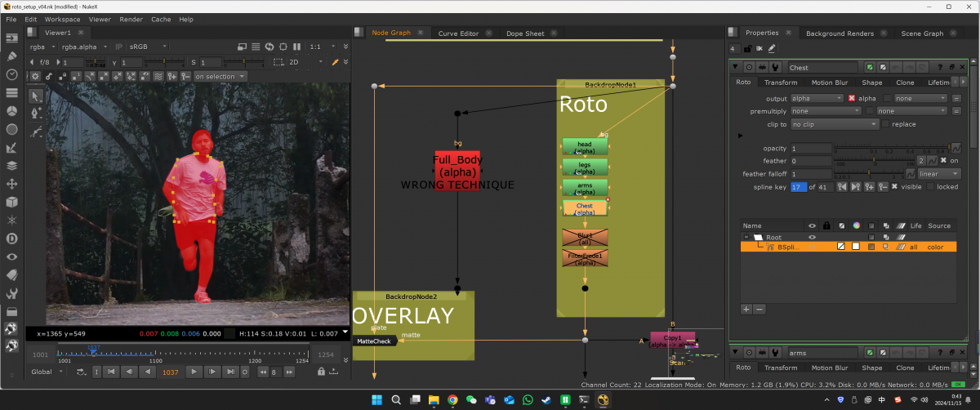Select the Root layer in shape list
980x410 pixels.
pyautogui.click(x=773, y=237)
